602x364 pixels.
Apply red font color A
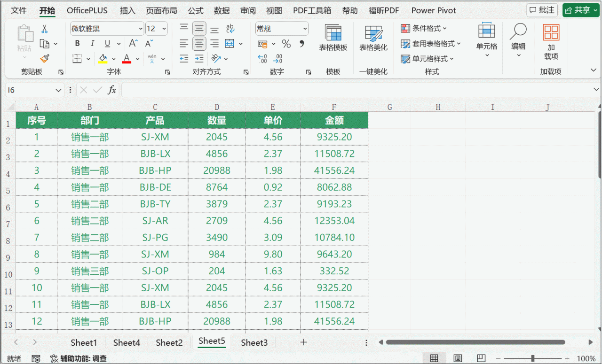coord(126,59)
